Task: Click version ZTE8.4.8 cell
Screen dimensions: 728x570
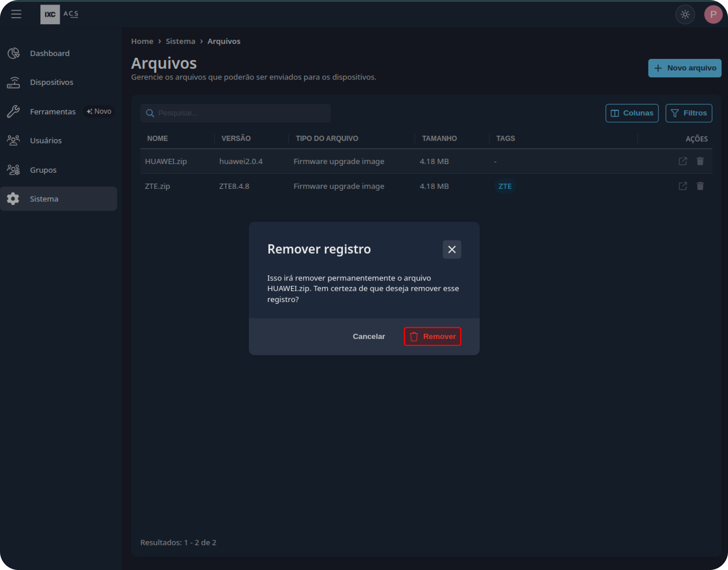Action: 234,186
